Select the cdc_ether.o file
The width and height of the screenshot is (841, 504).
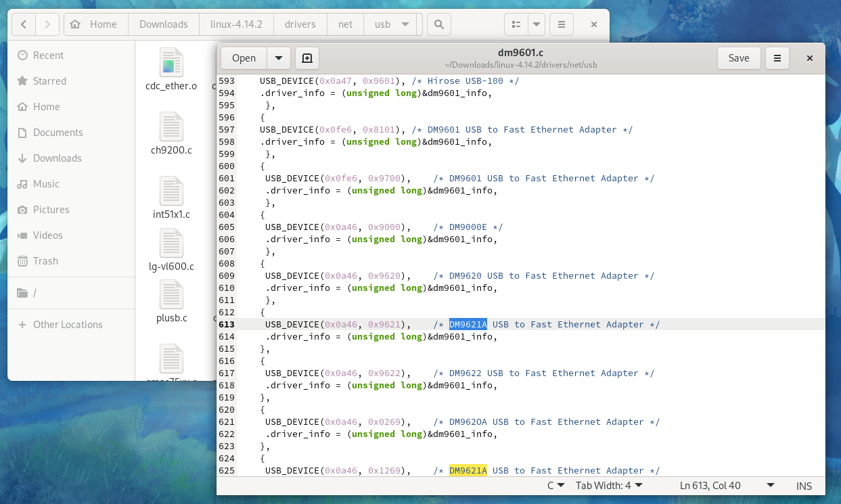point(171,70)
